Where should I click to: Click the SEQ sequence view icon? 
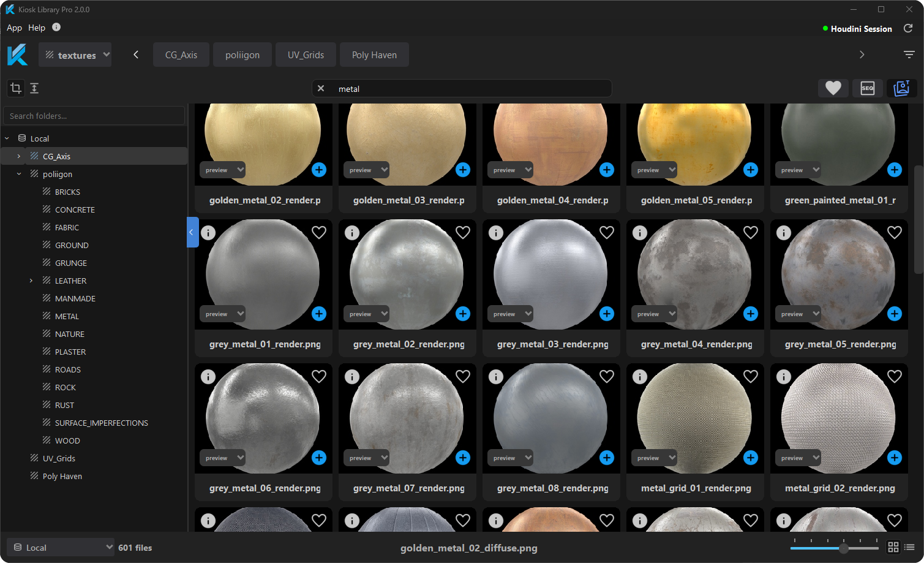(867, 88)
